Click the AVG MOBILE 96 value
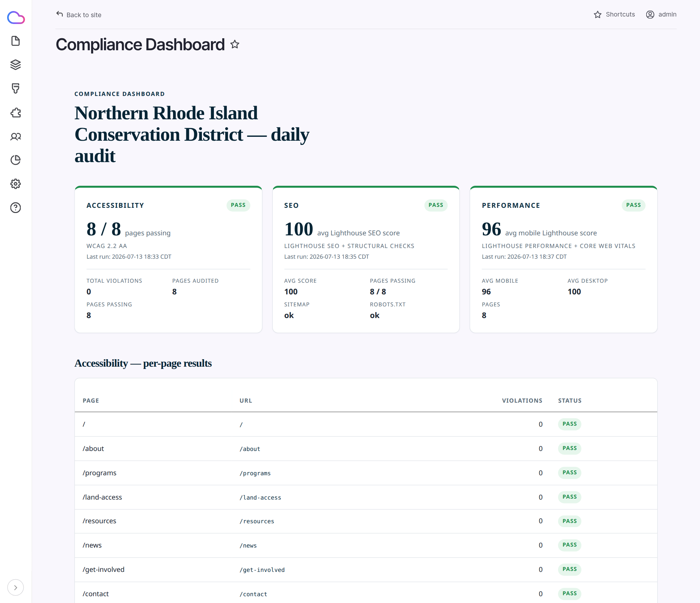 (x=486, y=292)
